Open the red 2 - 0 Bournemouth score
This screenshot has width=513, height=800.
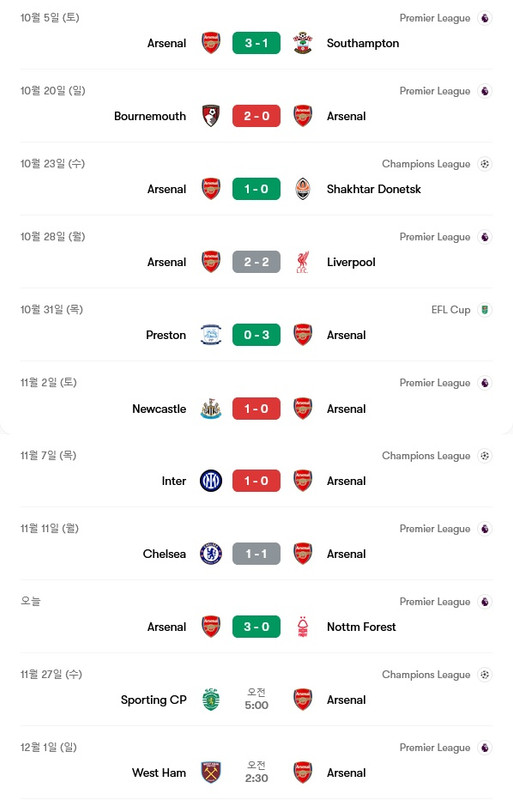pos(256,116)
